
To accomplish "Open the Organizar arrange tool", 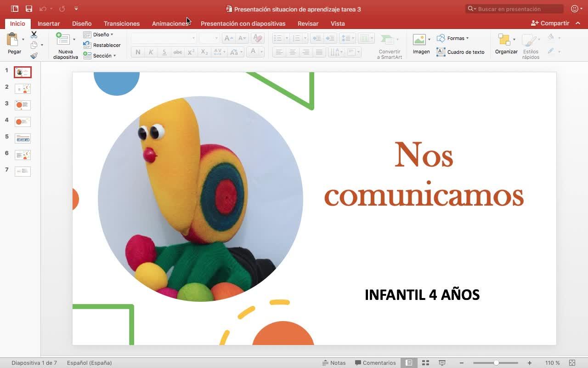I will (x=504, y=40).
